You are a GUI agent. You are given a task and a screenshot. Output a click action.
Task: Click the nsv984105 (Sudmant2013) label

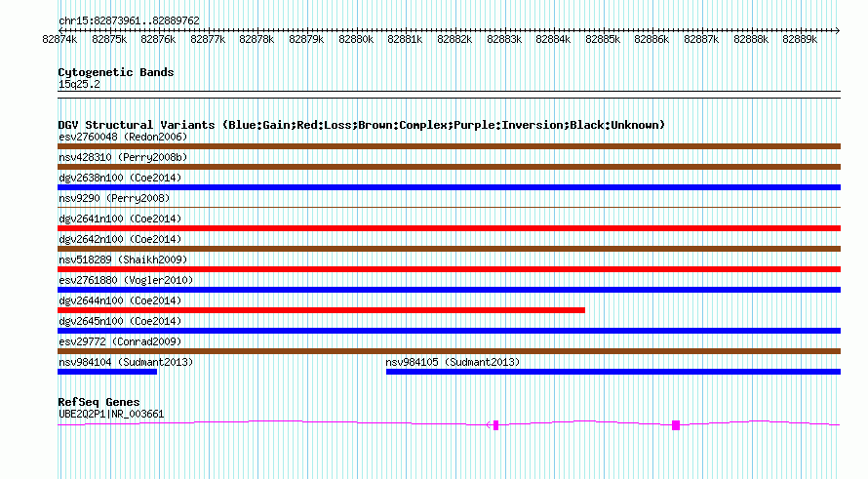tap(453, 362)
